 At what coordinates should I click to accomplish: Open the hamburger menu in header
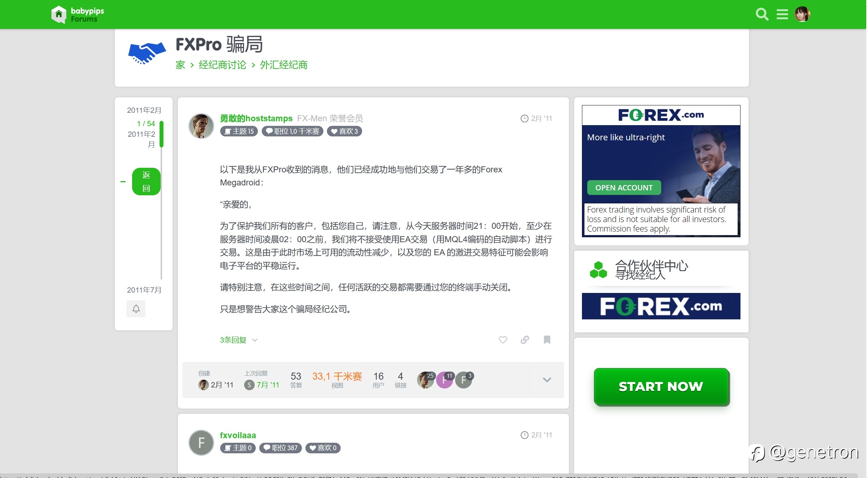782,14
